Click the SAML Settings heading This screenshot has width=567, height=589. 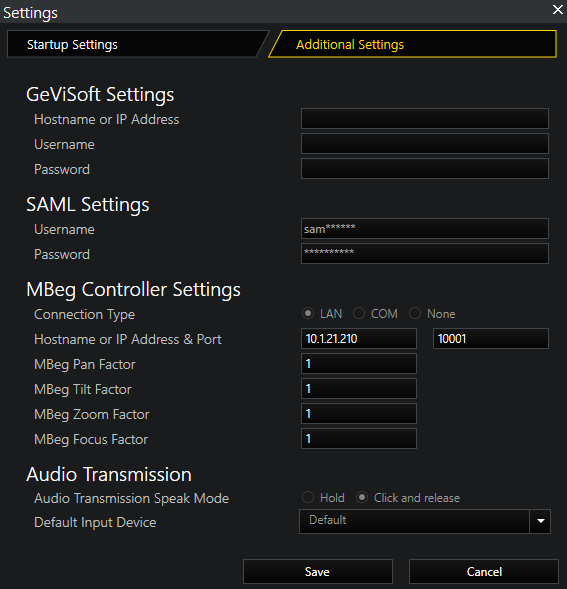pos(88,205)
